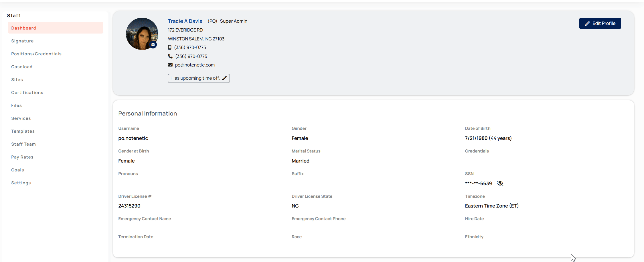Image resolution: width=644 pixels, height=262 pixels.
Task: Click the Personal Information heading
Action: (148, 114)
